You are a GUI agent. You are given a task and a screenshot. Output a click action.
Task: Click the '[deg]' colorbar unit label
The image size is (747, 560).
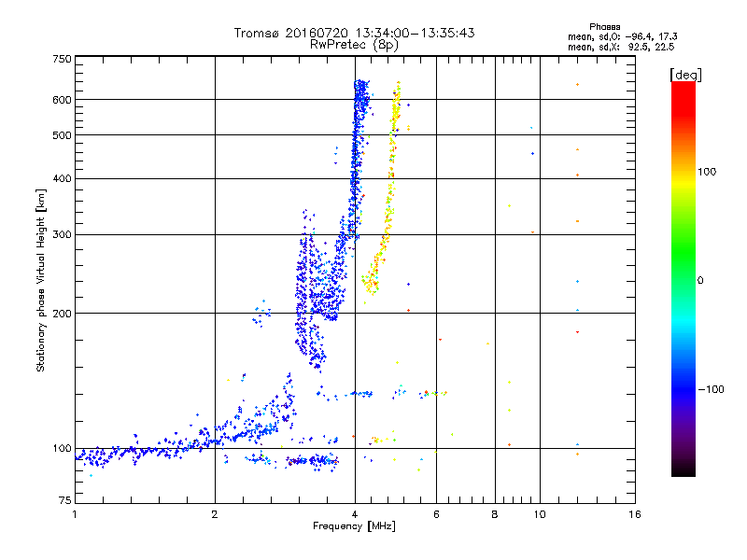coord(685,75)
